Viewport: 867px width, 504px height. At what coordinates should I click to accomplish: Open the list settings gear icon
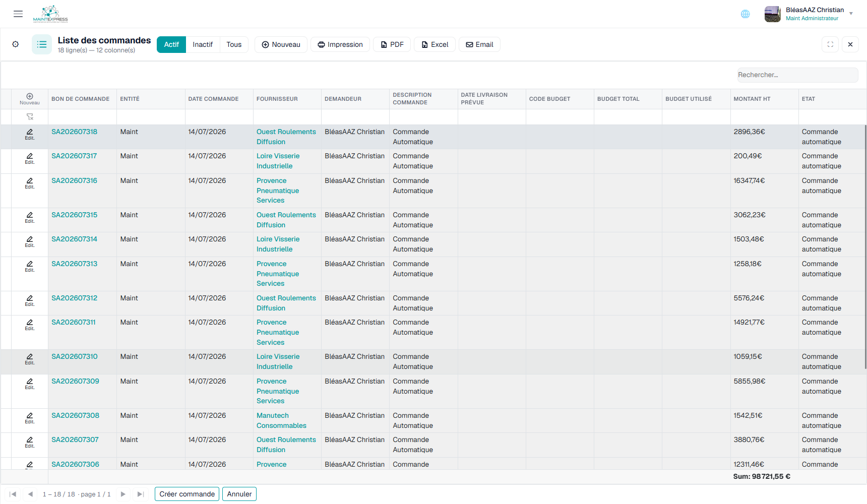[16, 44]
